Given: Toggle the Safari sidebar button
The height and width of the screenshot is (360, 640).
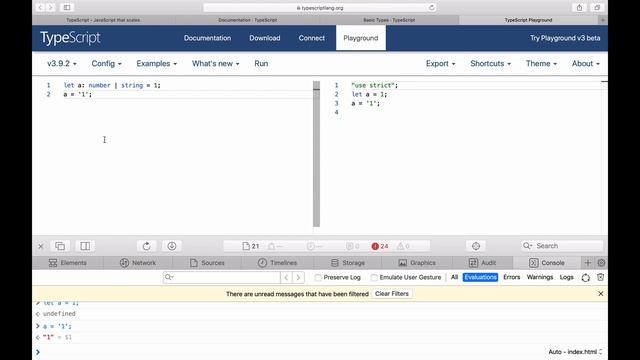Looking at the screenshot, I should [x=67, y=7].
